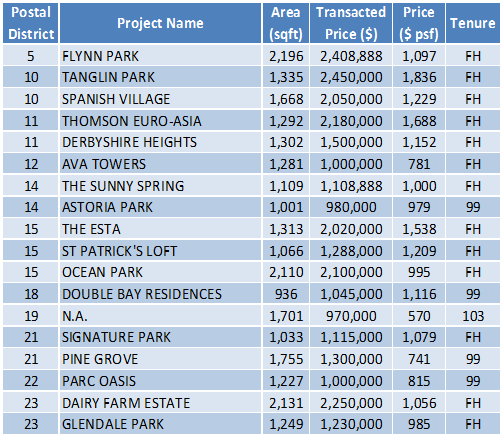The height and width of the screenshot is (437, 502).
Task: Click Derbyshire Heights' price 1,500,000
Action: 351,143
